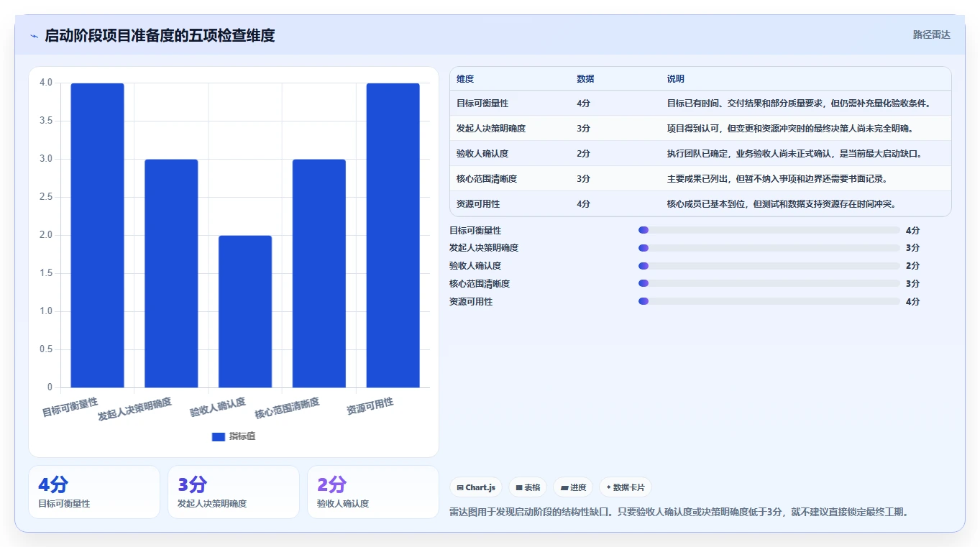Screen dimensions: 980x547
Task: Click description starting 执行团队已确定
Action: pos(794,154)
